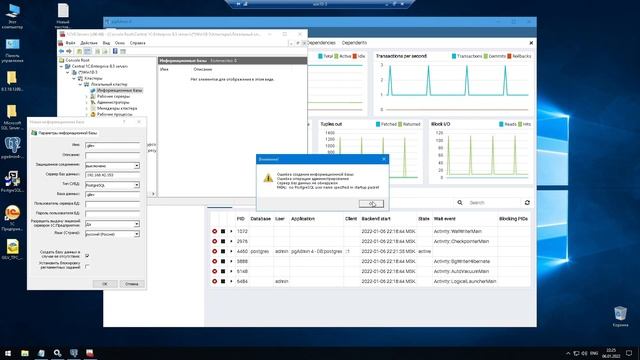Image resolution: width=640 pixels, height=360 pixels.
Task: Click the Back arrow in the 1C console toolbar
Action: pos(61,51)
